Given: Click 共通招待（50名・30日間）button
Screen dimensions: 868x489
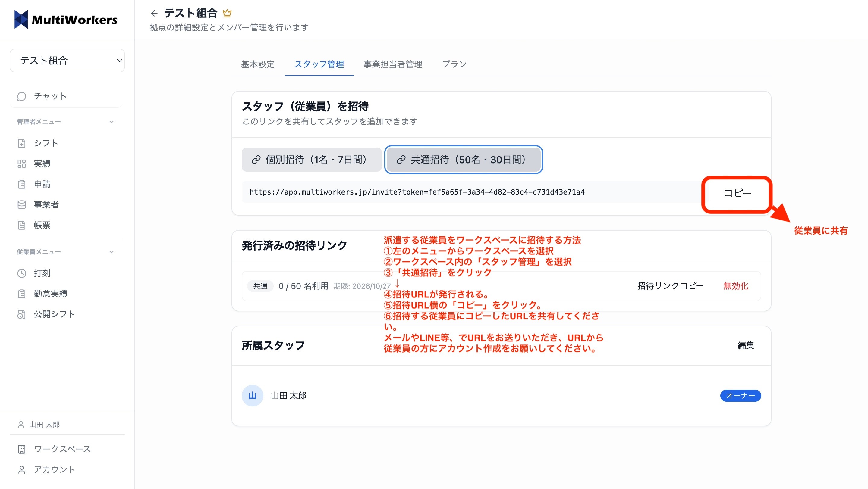Looking at the screenshot, I should tap(464, 160).
